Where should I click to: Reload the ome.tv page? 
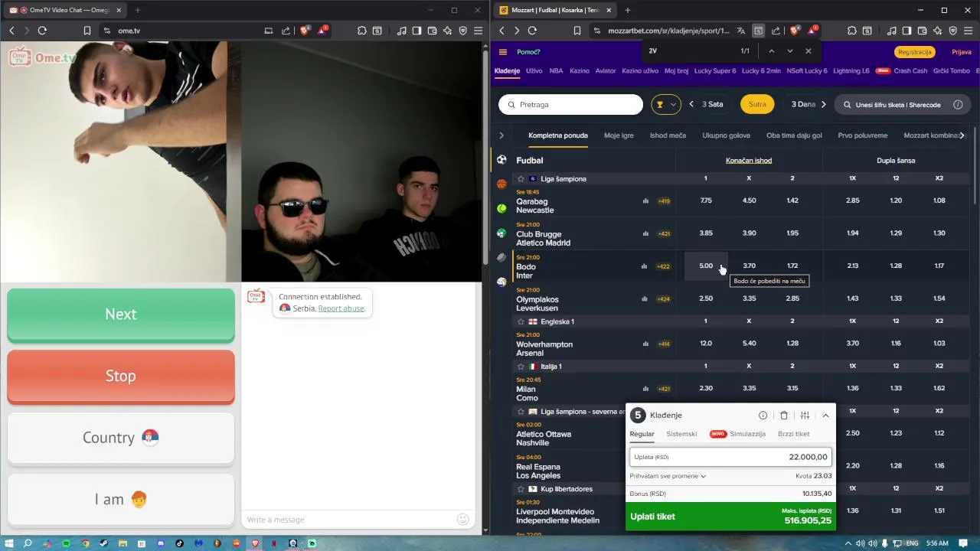[42, 31]
